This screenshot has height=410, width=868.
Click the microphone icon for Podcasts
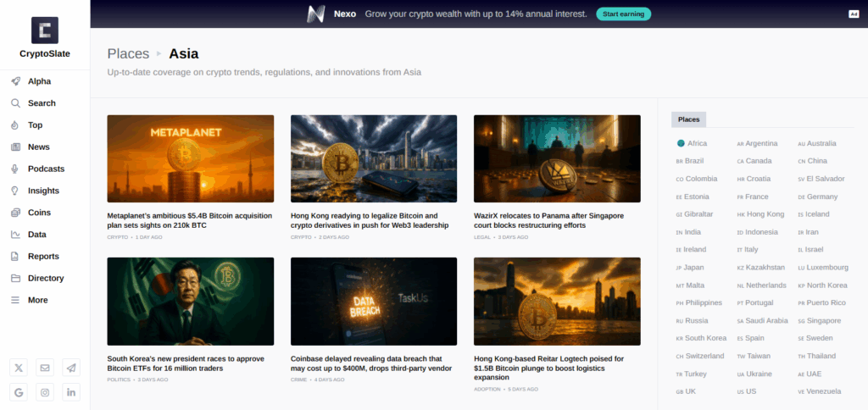point(16,169)
